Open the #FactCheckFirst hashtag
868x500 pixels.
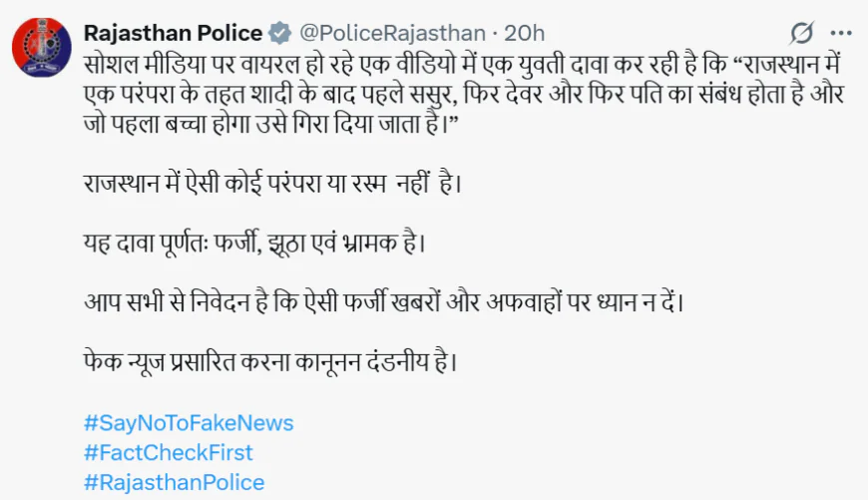click(168, 452)
